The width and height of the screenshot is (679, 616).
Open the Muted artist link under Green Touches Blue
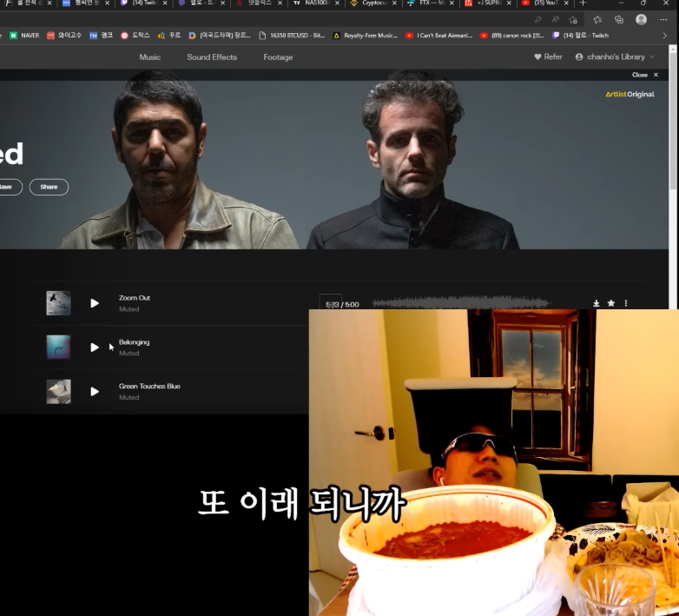tap(129, 398)
